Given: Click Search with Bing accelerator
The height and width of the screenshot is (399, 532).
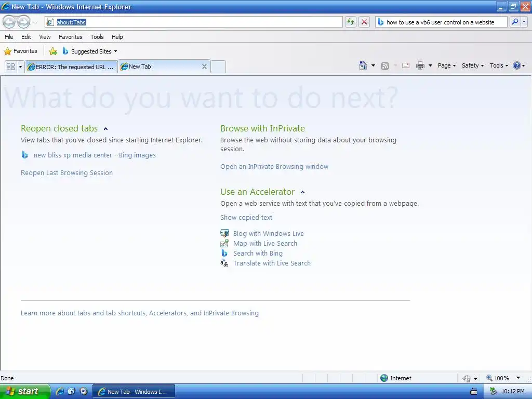Looking at the screenshot, I should (x=258, y=253).
